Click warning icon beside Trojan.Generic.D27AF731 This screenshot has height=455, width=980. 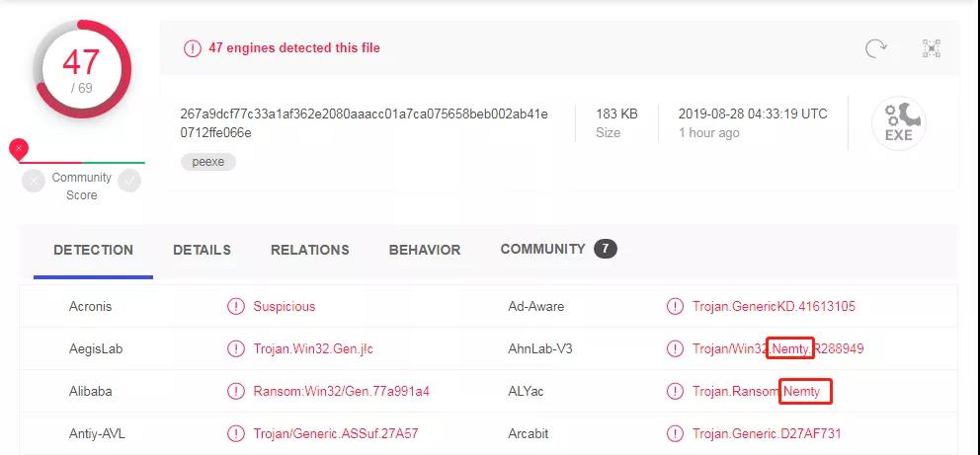click(x=675, y=433)
